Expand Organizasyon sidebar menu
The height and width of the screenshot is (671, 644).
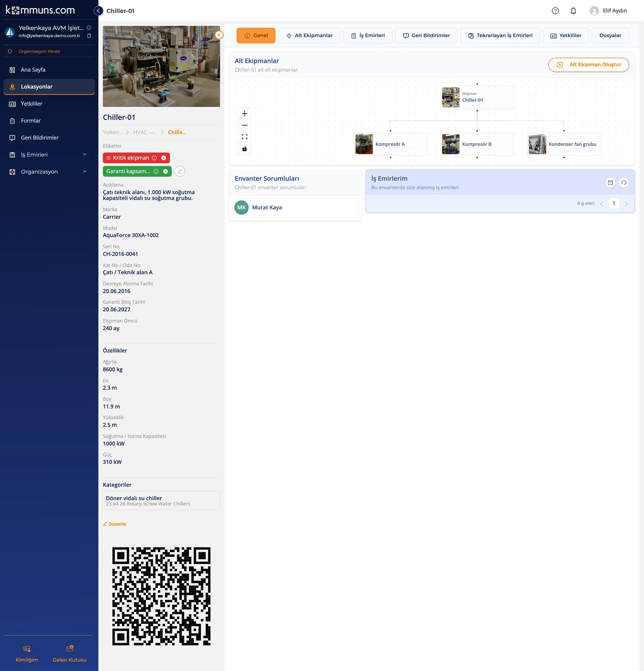(x=49, y=172)
